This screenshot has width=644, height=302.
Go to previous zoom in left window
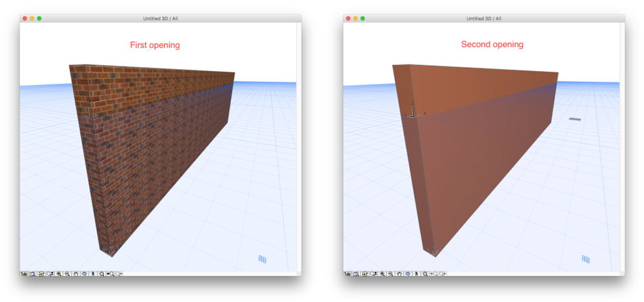110,274
